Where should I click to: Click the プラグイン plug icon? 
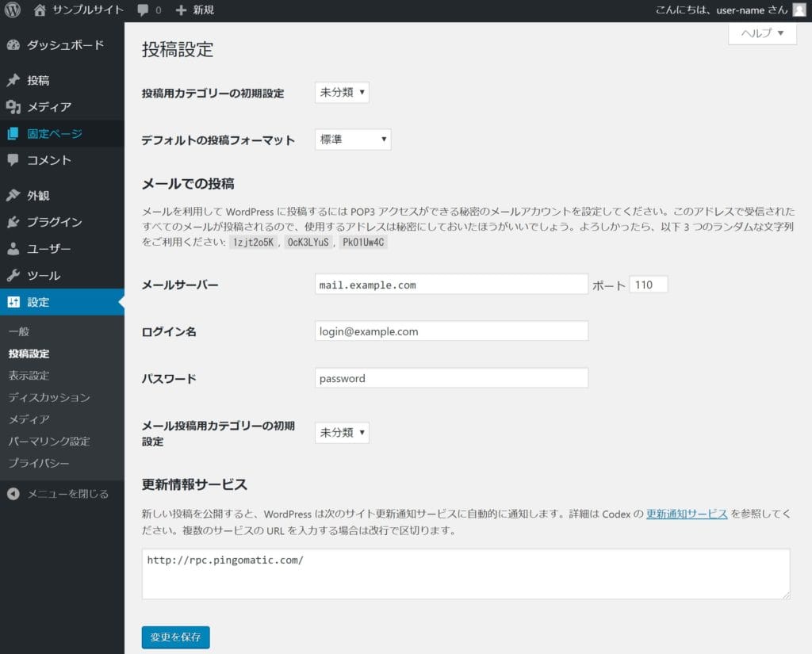click(x=13, y=222)
